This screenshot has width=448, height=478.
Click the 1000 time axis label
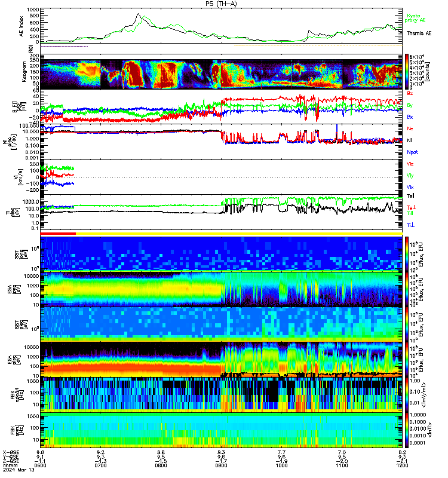[x=281, y=465]
